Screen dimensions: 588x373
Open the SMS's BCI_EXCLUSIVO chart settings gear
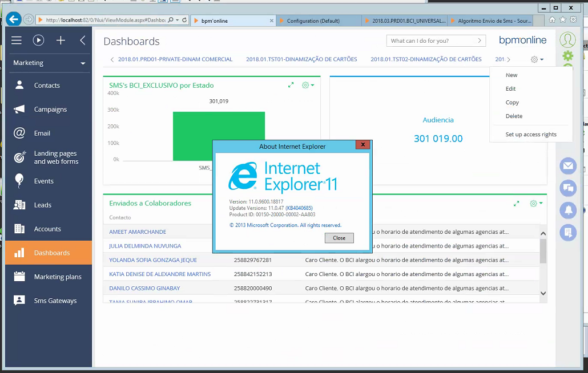pos(308,86)
